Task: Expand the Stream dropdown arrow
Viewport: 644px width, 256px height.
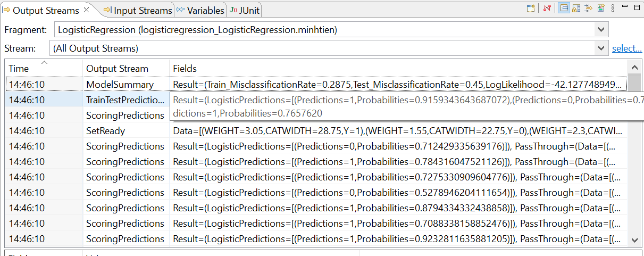Action: click(x=601, y=48)
